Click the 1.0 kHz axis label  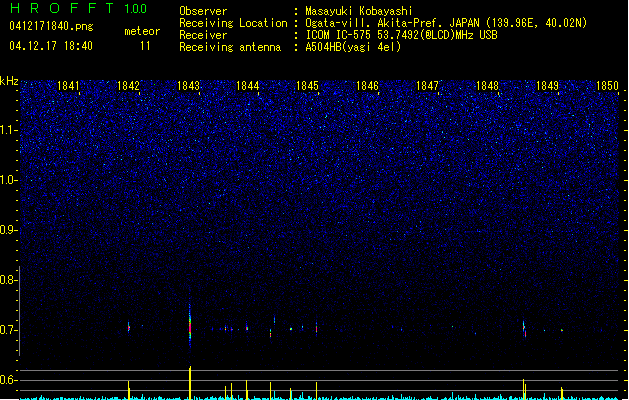click(8, 180)
